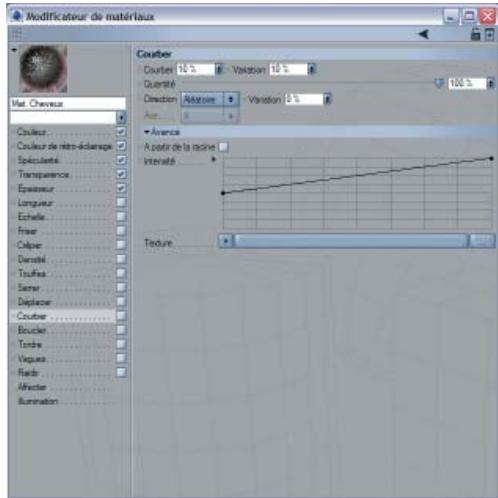Click the new window icon beside lock
This screenshot has width=498, height=498.
[489, 34]
